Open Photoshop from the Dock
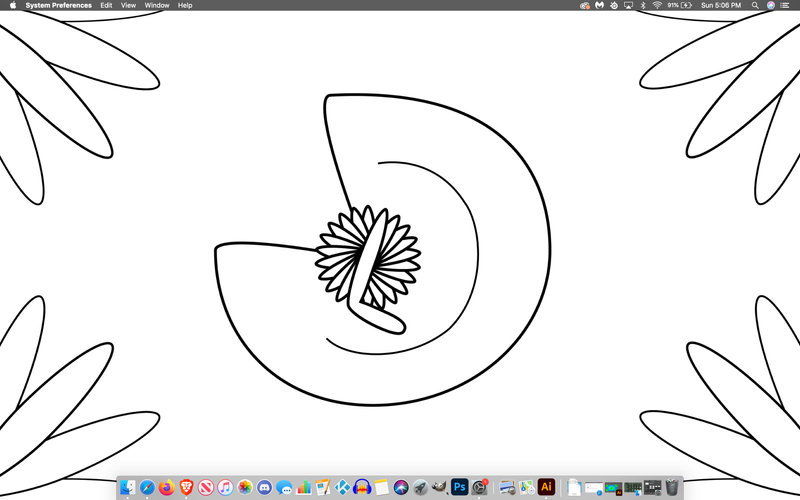This screenshot has height=500, width=800. (459, 487)
